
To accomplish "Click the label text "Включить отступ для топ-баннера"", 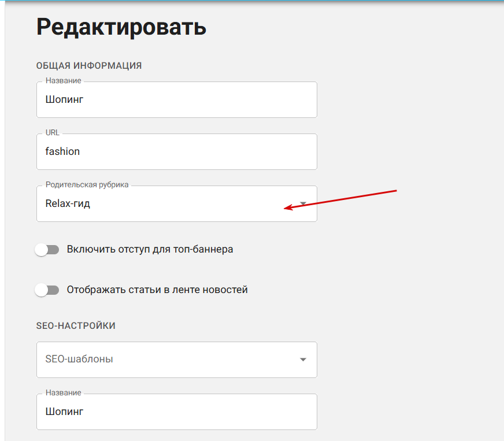I will coord(150,250).
